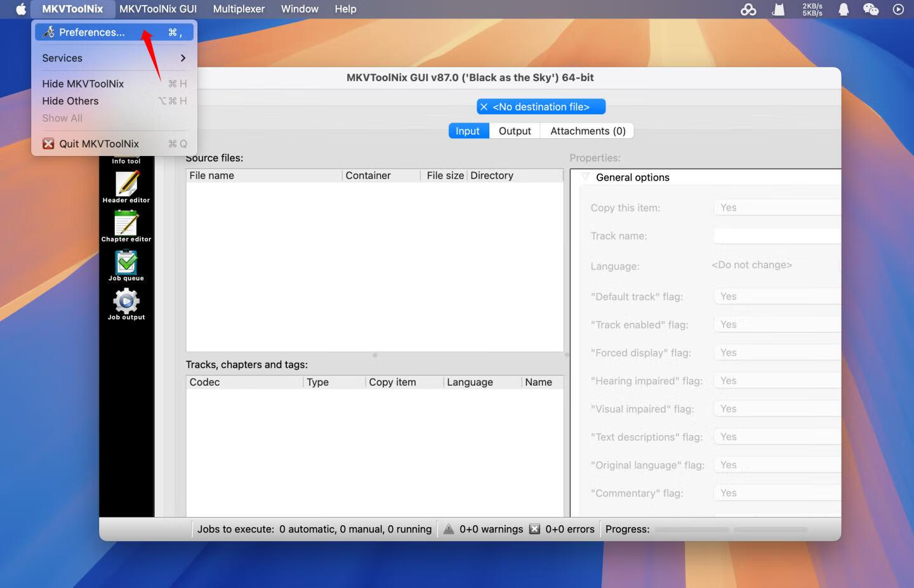Switch to the Attachments (0) tab
Image resolution: width=914 pixels, height=588 pixels.
(x=588, y=131)
